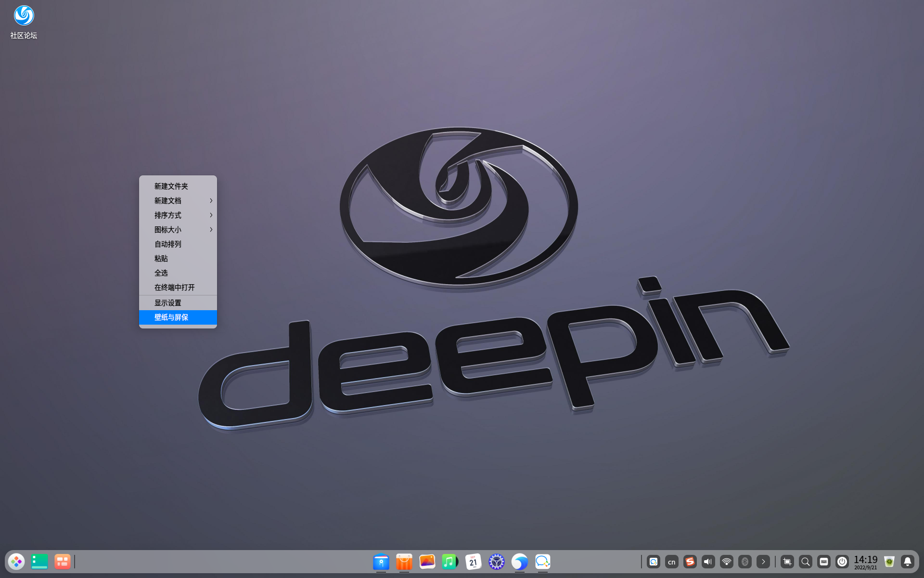
Task: Open 显示设置 from the context menu
Action: [178, 303]
